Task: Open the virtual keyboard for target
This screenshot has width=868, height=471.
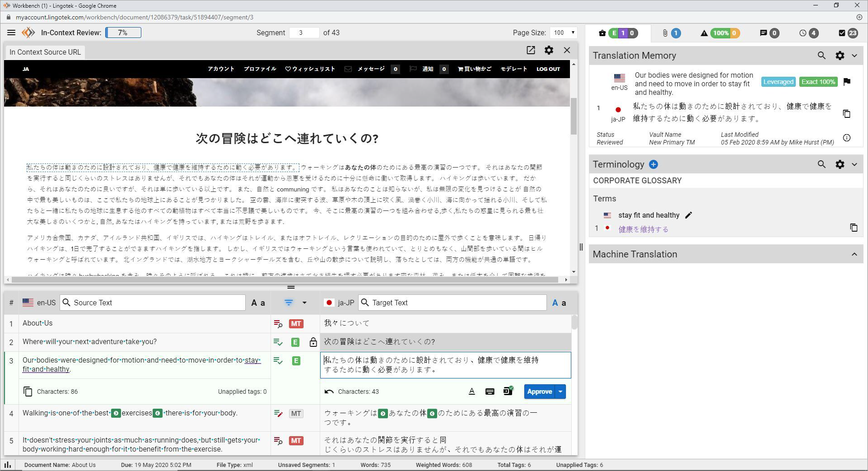Action: [490, 392]
